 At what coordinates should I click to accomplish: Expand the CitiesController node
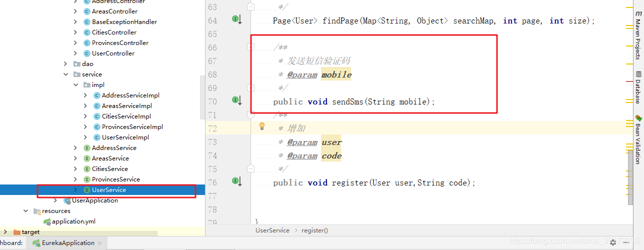pyautogui.click(x=75, y=32)
